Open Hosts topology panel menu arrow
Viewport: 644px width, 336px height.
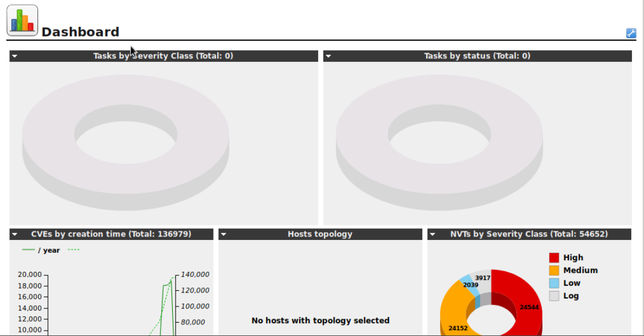pos(224,234)
